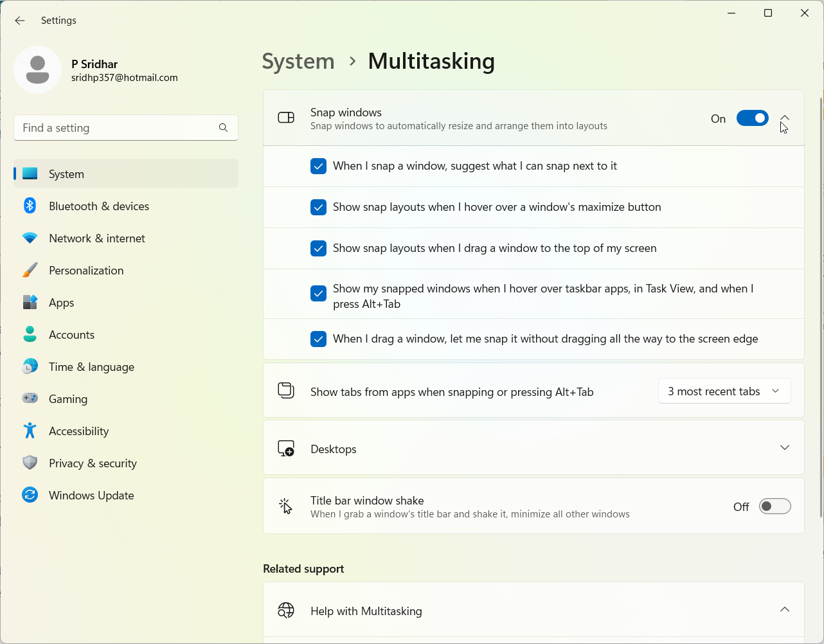Click the Apps icon in sidebar
The height and width of the screenshot is (644, 824).
click(x=30, y=302)
